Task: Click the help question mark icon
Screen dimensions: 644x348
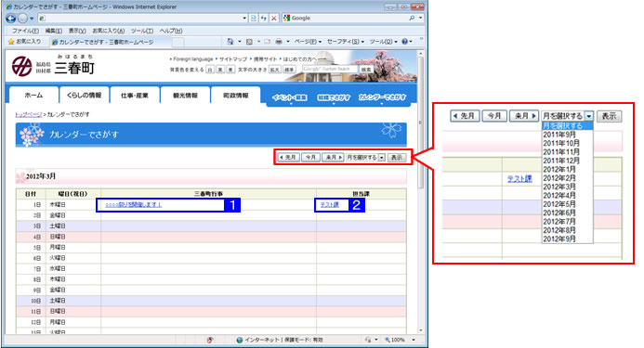Action: coord(404,42)
